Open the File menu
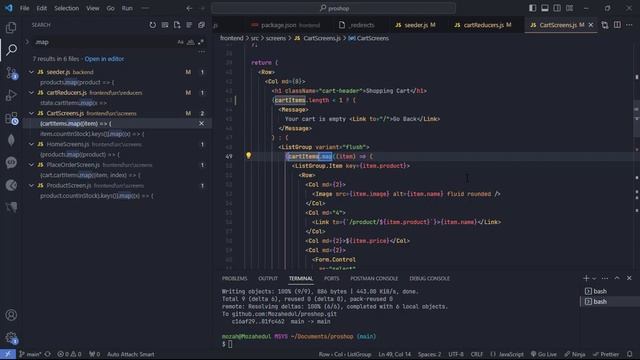The height and width of the screenshot is (360, 640). tap(24, 8)
